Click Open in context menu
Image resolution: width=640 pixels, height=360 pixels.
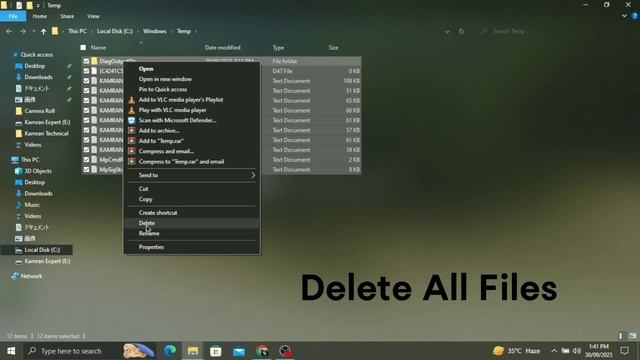tap(146, 69)
